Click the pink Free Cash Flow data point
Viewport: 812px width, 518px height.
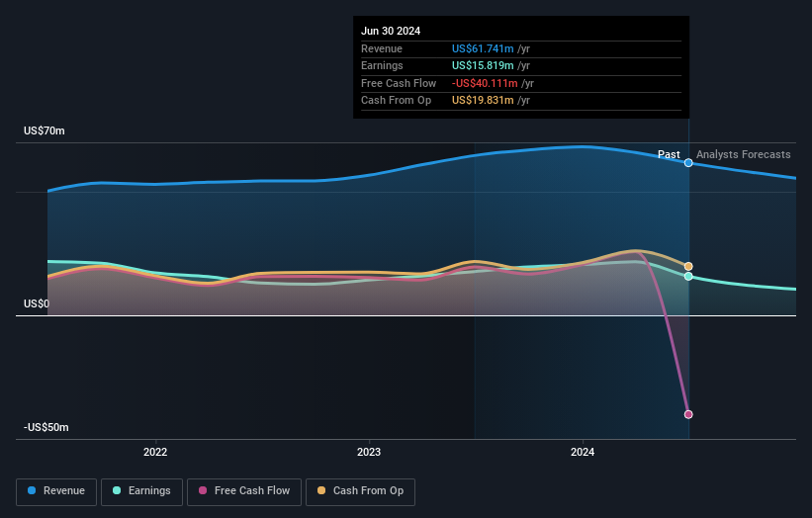click(688, 414)
